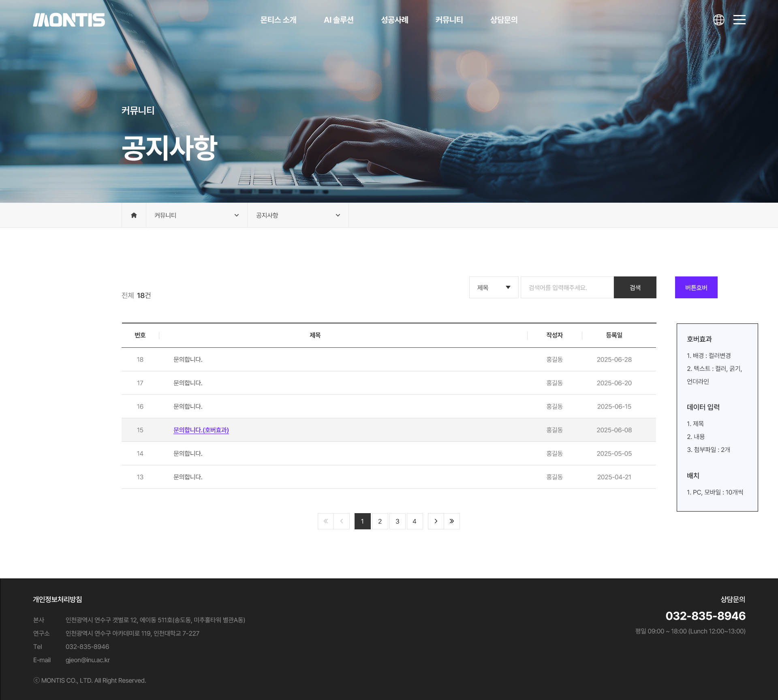Go home via breadcrumb house icon
Screen dimensions: 778x700
click(134, 215)
